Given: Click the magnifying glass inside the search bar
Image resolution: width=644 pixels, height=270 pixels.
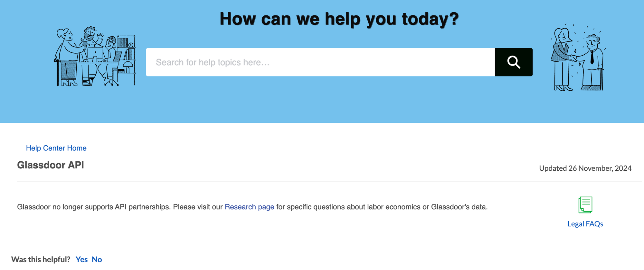Looking at the screenshot, I should point(514,62).
